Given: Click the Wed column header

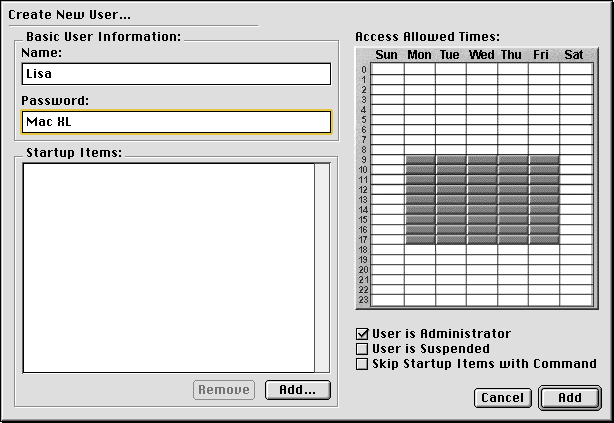Looking at the screenshot, I should tap(482, 55).
